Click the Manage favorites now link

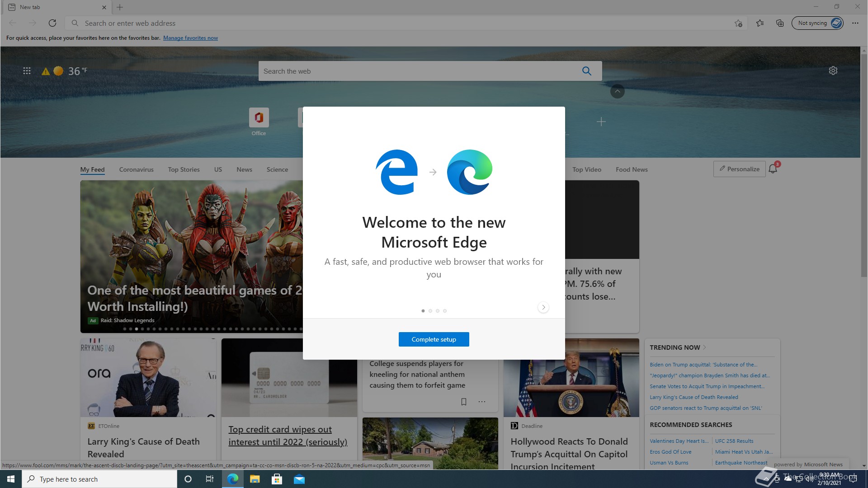tap(190, 38)
